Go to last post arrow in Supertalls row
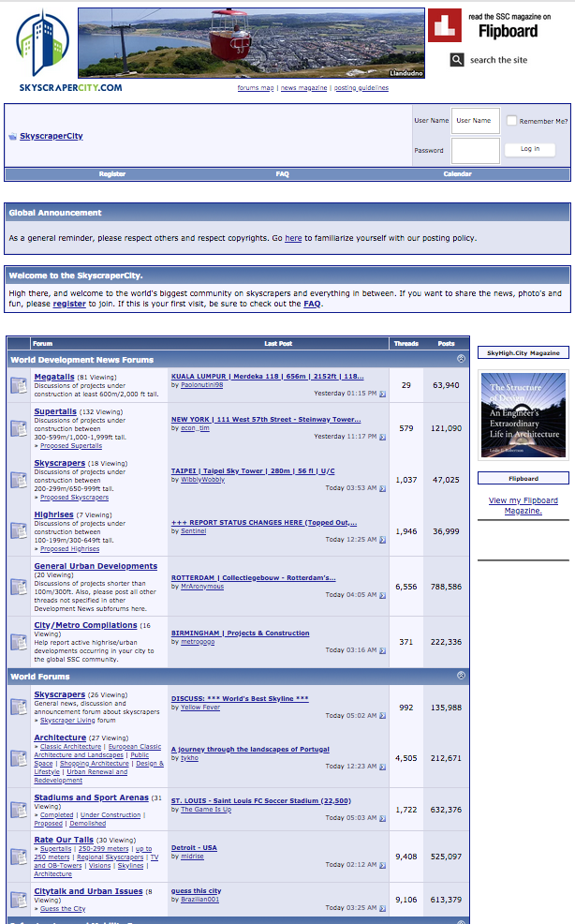The height and width of the screenshot is (924, 575). tap(382, 437)
